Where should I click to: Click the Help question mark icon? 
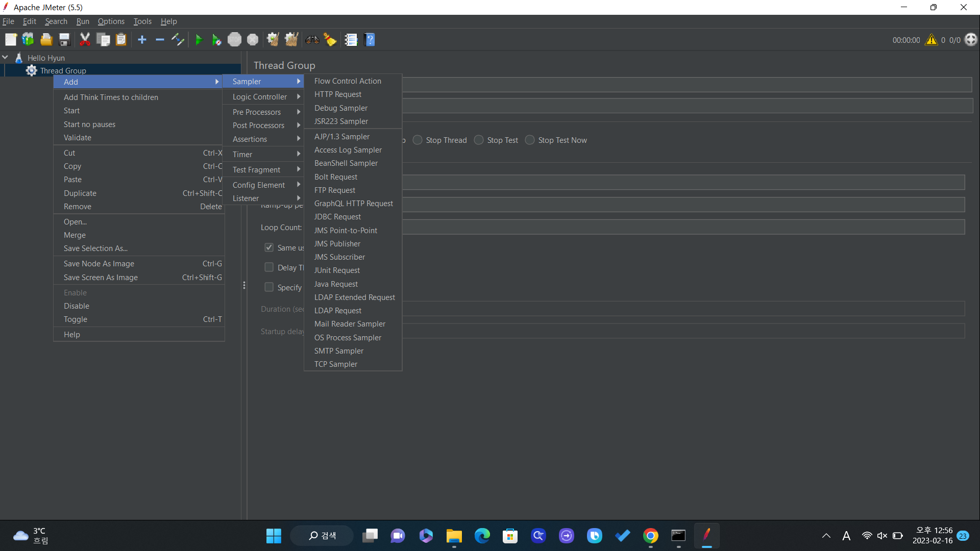370,40
